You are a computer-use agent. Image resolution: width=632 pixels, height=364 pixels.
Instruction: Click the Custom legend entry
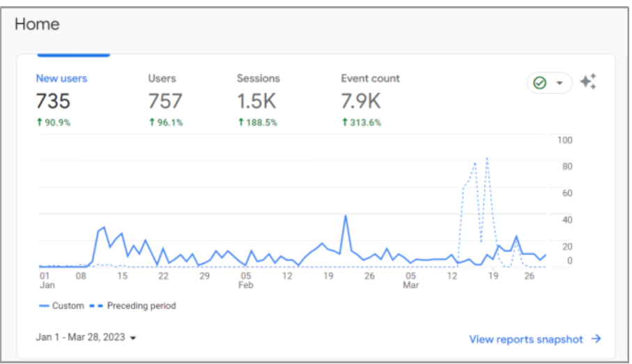tap(62, 306)
